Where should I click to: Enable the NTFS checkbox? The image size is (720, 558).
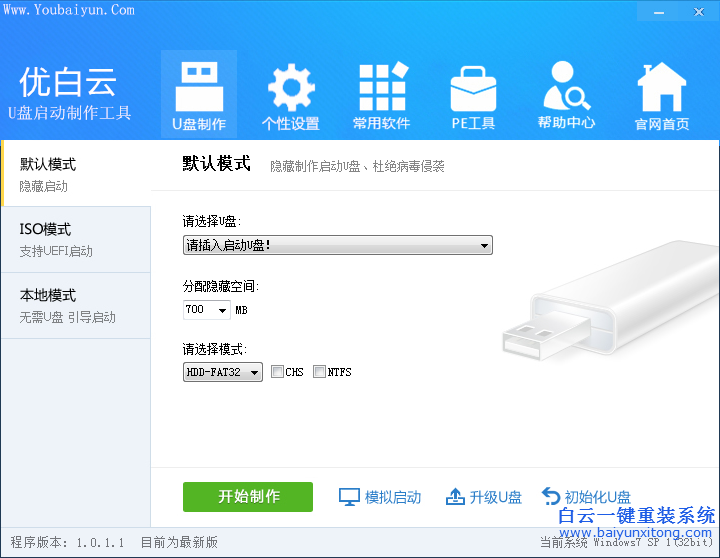click(320, 372)
